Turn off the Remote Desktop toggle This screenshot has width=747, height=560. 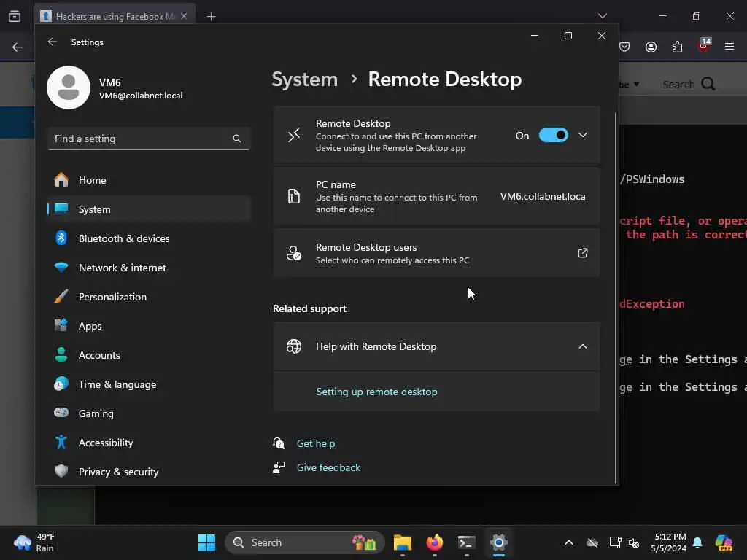click(553, 135)
